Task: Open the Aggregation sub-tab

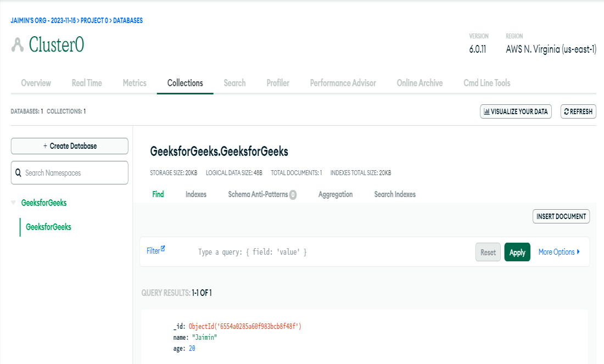Action: 335,194
